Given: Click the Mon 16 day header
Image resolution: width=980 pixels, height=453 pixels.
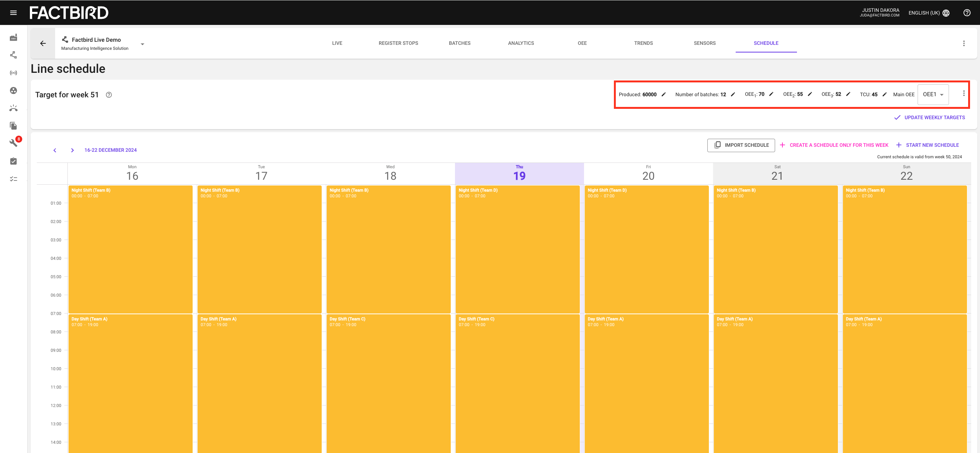Looking at the screenshot, I should (132, 173).
